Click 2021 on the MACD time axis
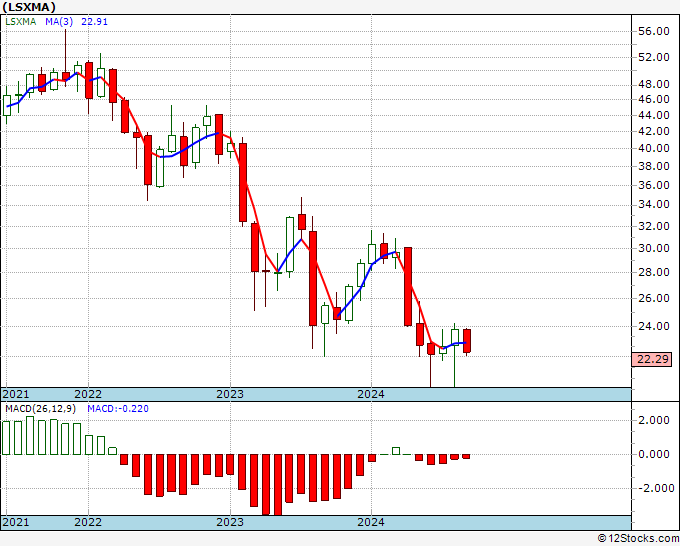 16,522
